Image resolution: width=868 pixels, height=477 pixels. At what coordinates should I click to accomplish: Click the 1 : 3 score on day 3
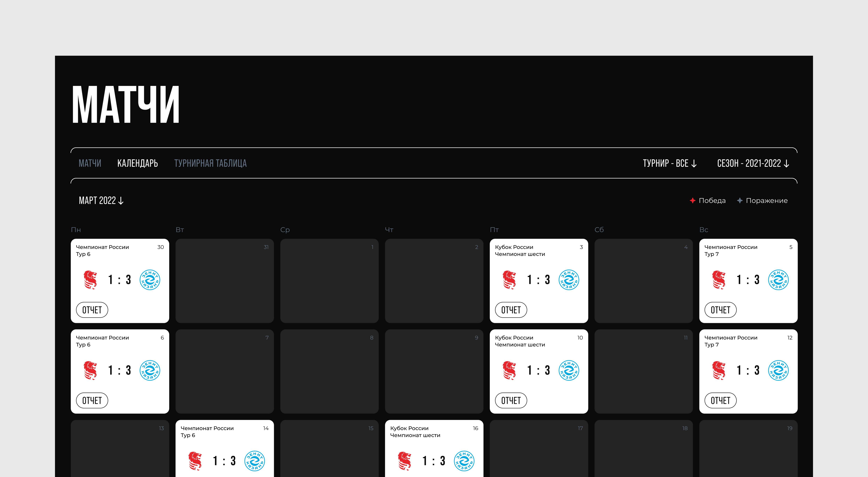[538, 280]
